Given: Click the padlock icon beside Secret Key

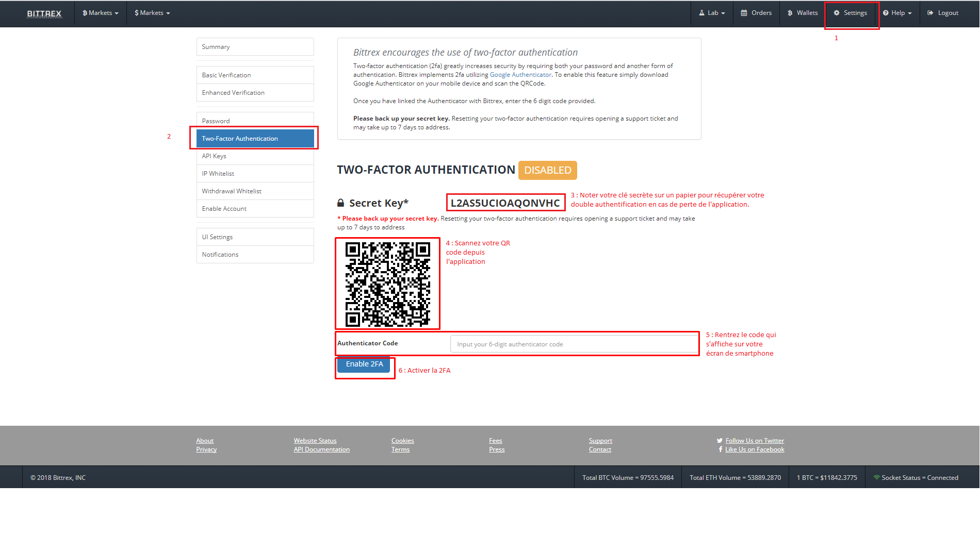Looking at the screenshot, I should [x=340, y=203].
